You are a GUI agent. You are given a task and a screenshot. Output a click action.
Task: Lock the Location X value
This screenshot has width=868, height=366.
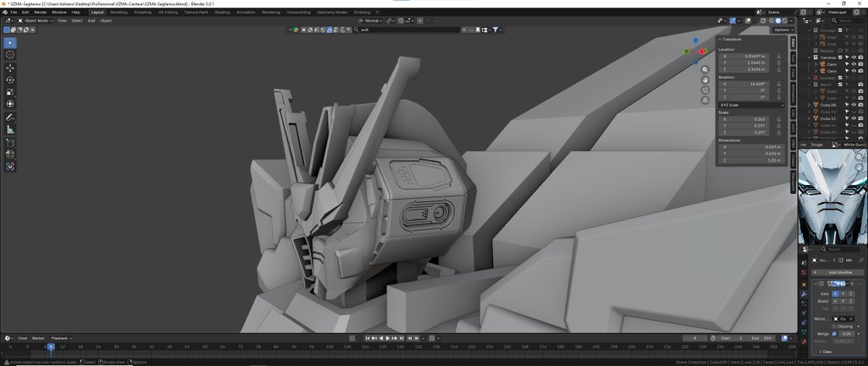point(779,56)
